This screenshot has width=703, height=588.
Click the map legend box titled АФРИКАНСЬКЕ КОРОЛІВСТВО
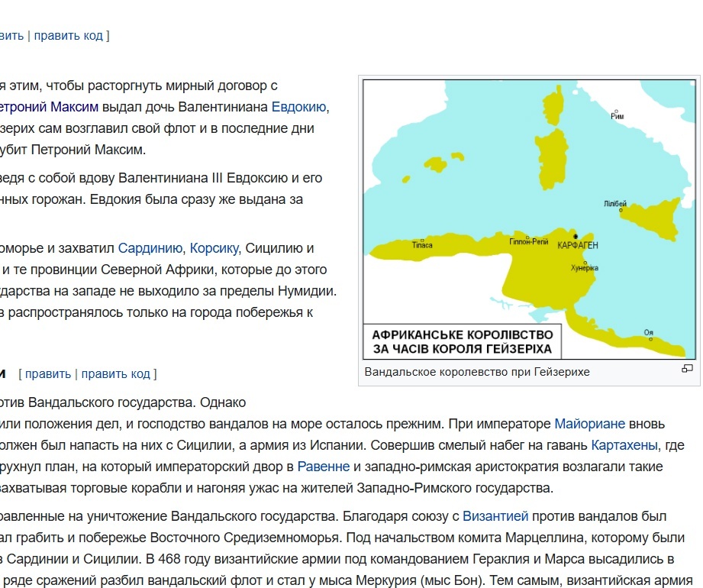463,342
